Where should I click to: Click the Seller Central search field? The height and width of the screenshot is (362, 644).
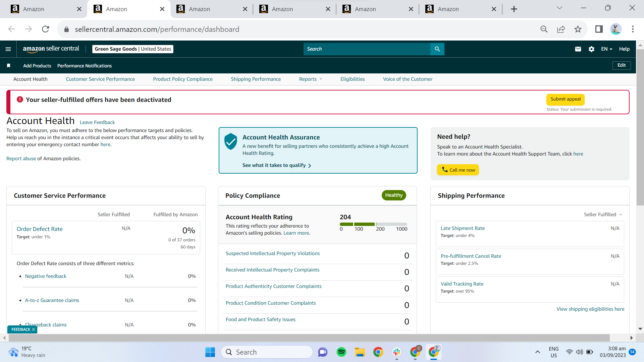coord(367,49)
